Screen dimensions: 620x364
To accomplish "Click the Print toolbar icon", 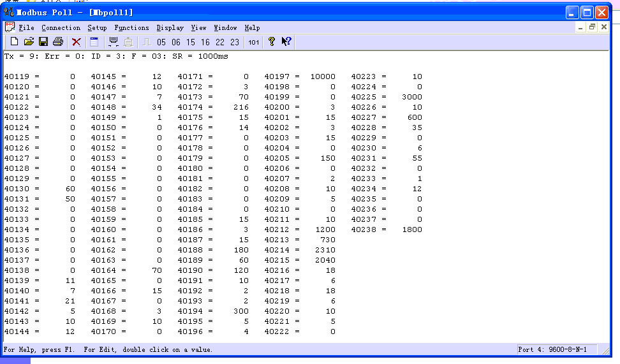I will point(58,42).
